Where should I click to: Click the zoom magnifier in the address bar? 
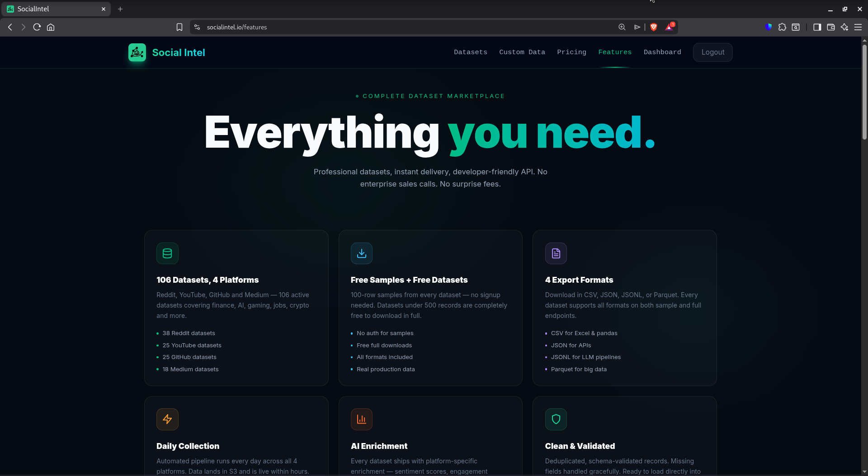click(622, 27)
